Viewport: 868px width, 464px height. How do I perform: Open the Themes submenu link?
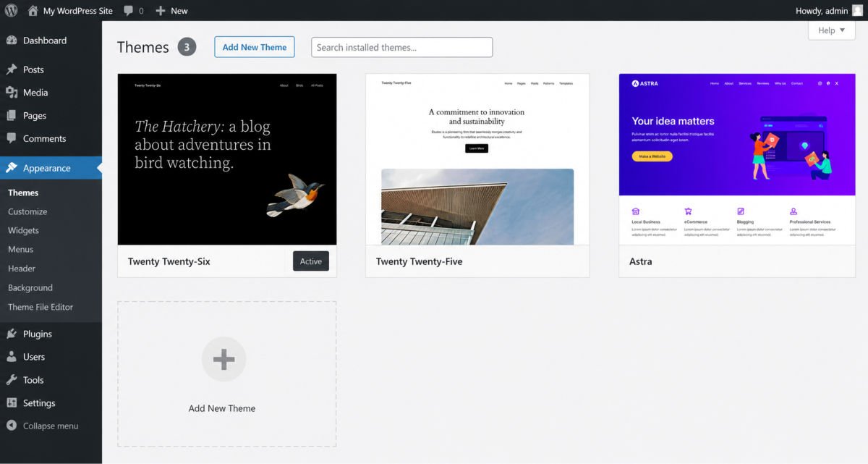click(x=23, y=193)
